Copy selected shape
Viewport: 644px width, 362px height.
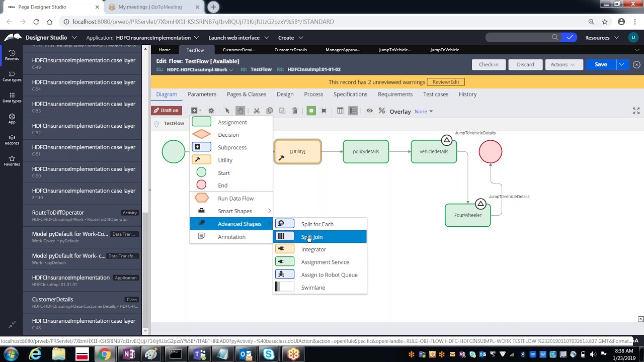[269, 111]
